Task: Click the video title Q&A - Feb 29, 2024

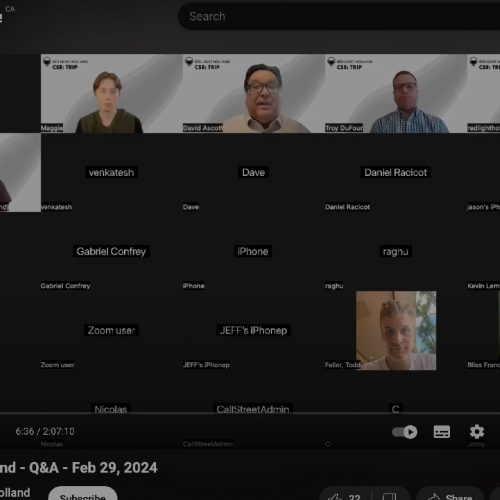Action: (93, 468)
